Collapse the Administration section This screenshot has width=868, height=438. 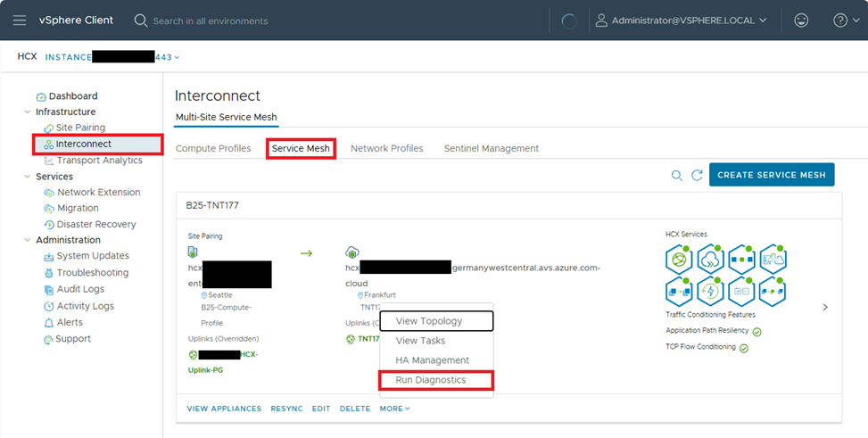(27, 240)
